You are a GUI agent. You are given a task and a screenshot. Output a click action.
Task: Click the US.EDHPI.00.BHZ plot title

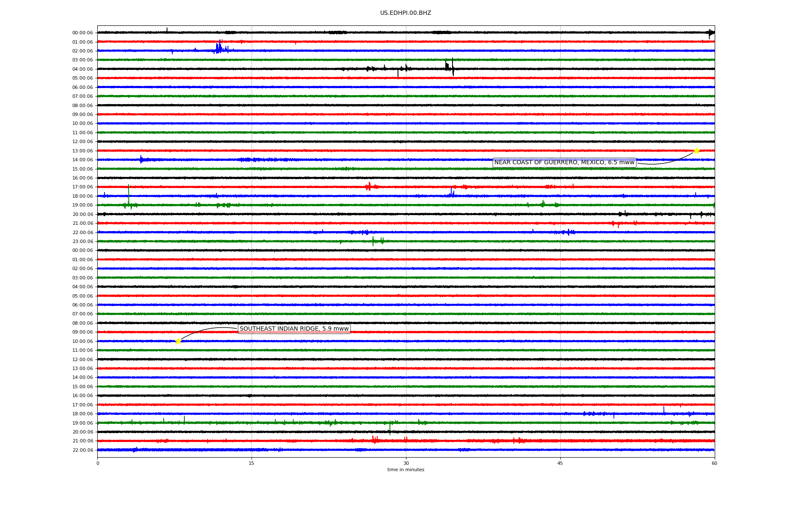[405, 13]
